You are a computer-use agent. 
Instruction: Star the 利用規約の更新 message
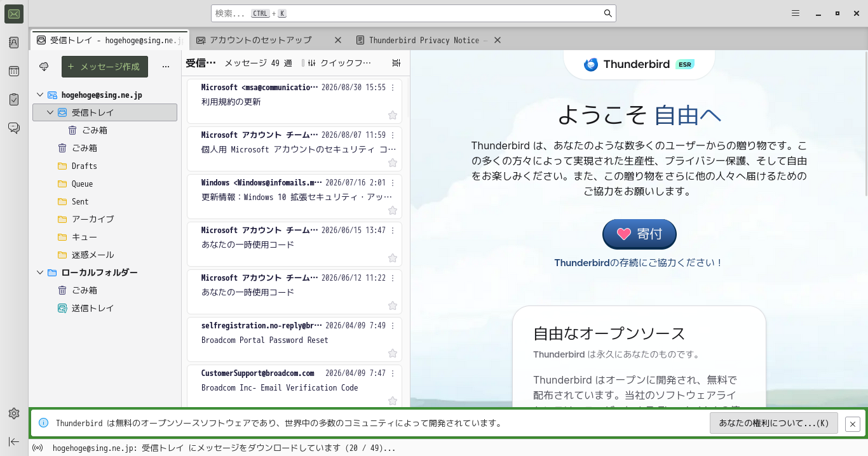click(x=393, y=115)
